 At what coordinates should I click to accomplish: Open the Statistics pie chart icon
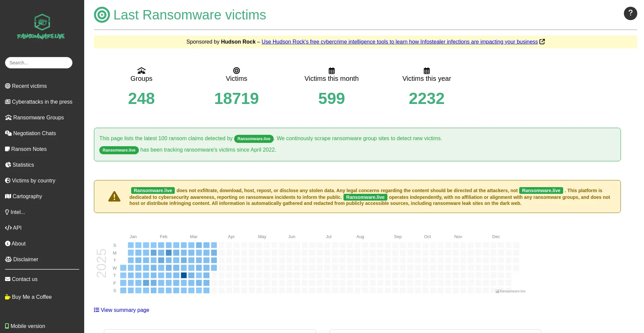[8, 165]
